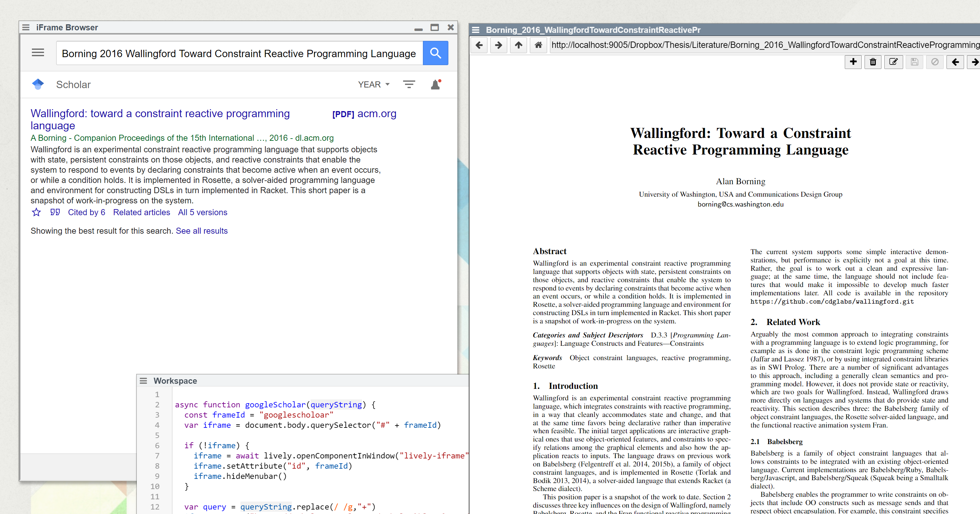
Task: Open Scholar alerts bell icon
Action: (436, 85)
